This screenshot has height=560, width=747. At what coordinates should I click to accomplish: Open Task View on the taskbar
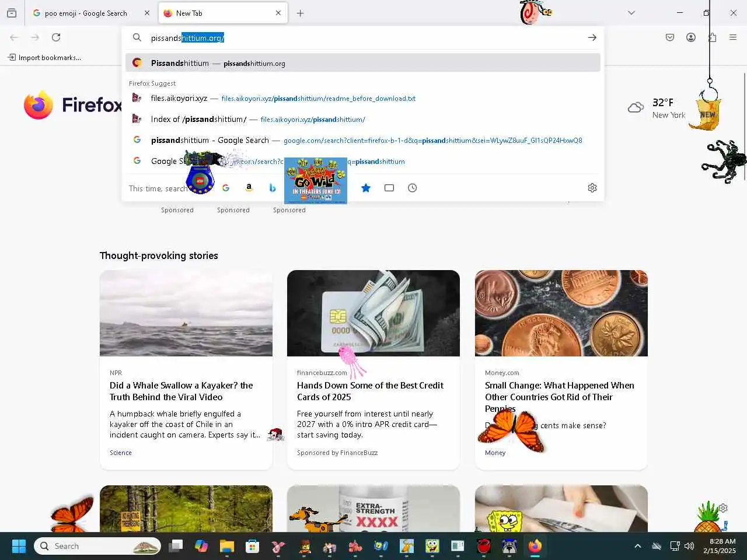click(176, 546)
